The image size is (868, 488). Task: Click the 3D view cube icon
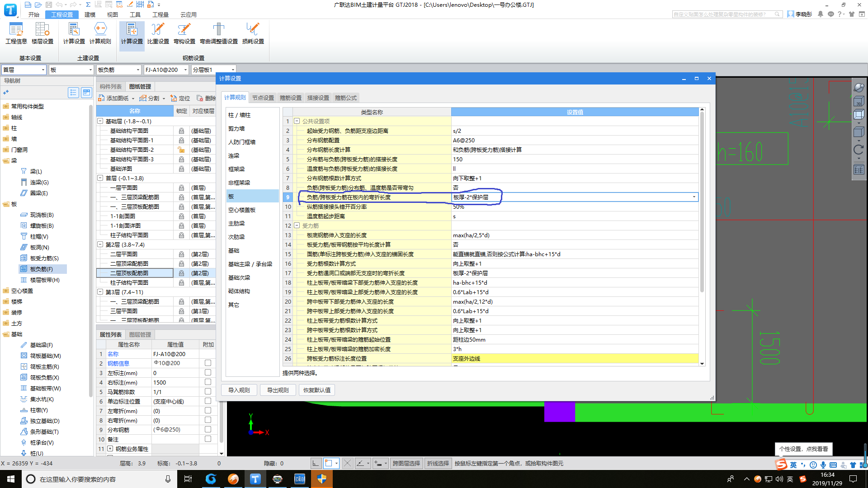click(x=859, y=101)
